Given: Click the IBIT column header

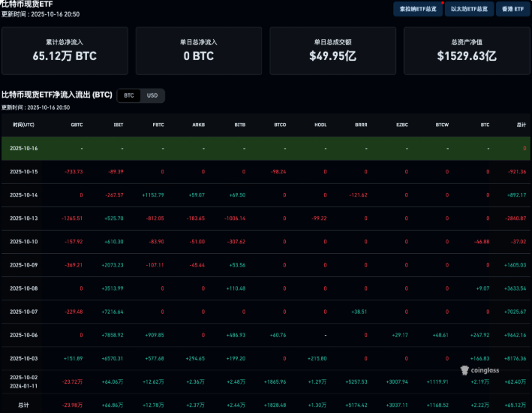Looking at the screenshot, I should tap(119, 125).
